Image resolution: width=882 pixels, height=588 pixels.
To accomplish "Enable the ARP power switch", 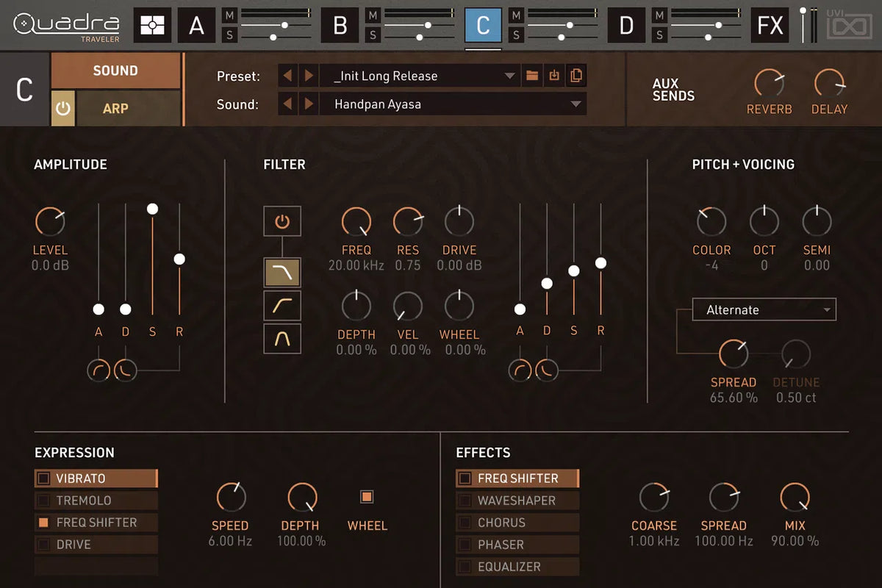I will click(x=63, y=109).
